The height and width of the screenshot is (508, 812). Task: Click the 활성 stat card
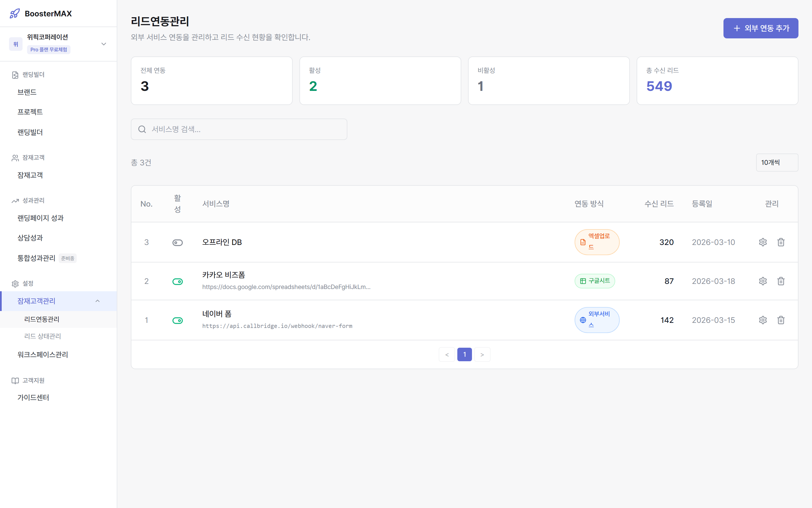(x=380, y=81)
